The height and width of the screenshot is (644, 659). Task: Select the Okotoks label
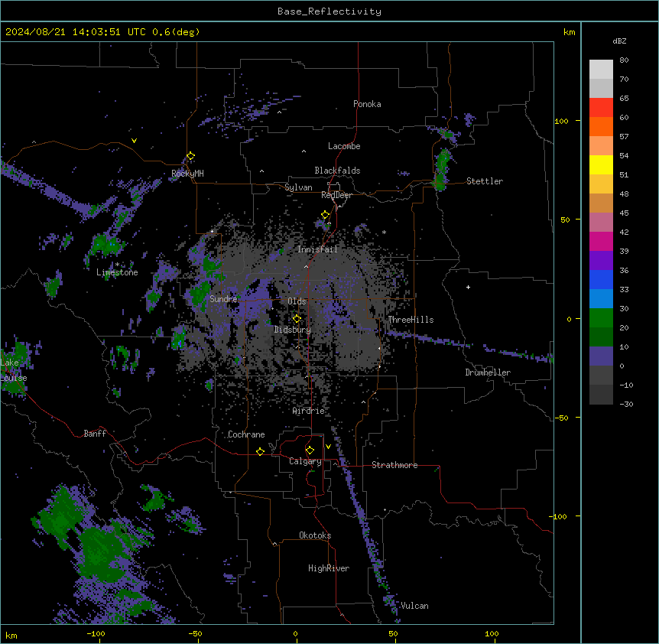coord(315,535)
